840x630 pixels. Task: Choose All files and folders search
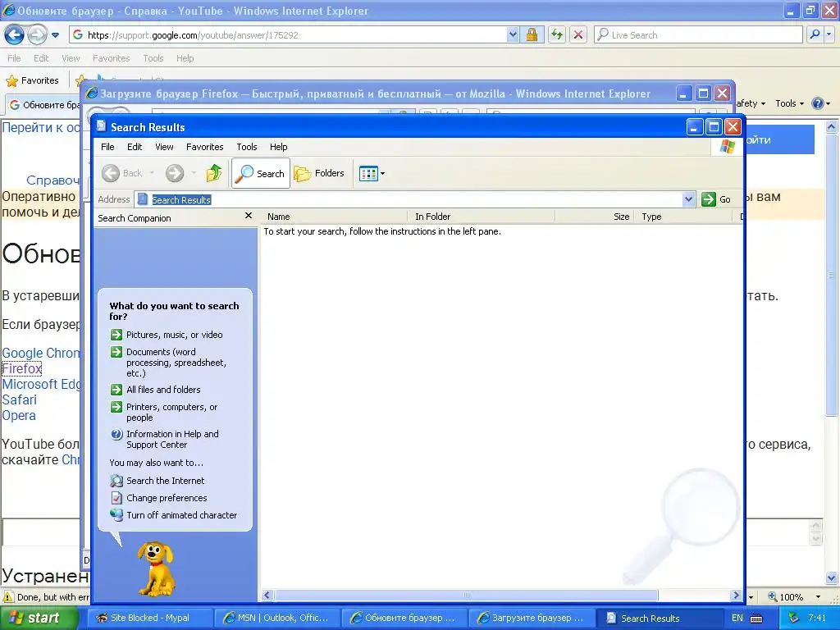155,390
